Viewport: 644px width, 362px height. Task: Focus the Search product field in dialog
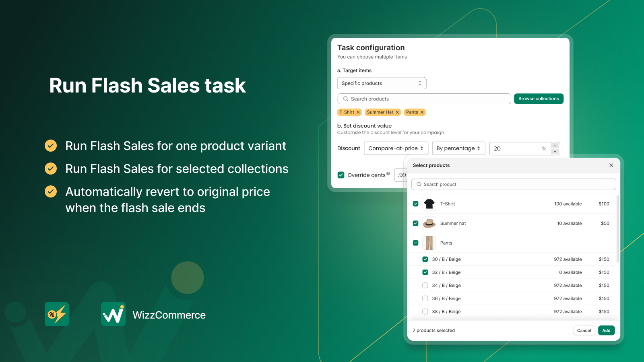(514, 184)
